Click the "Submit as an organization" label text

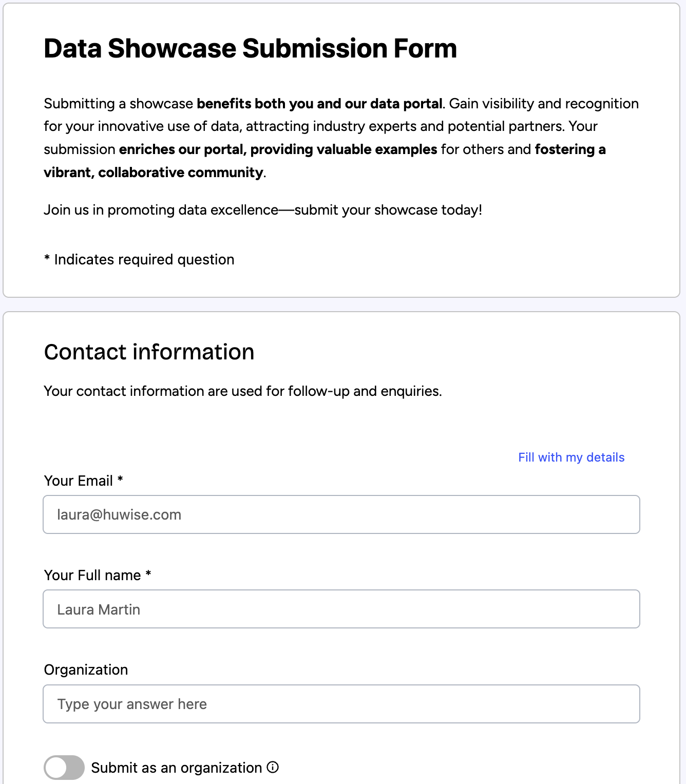(x=176, y=768)
